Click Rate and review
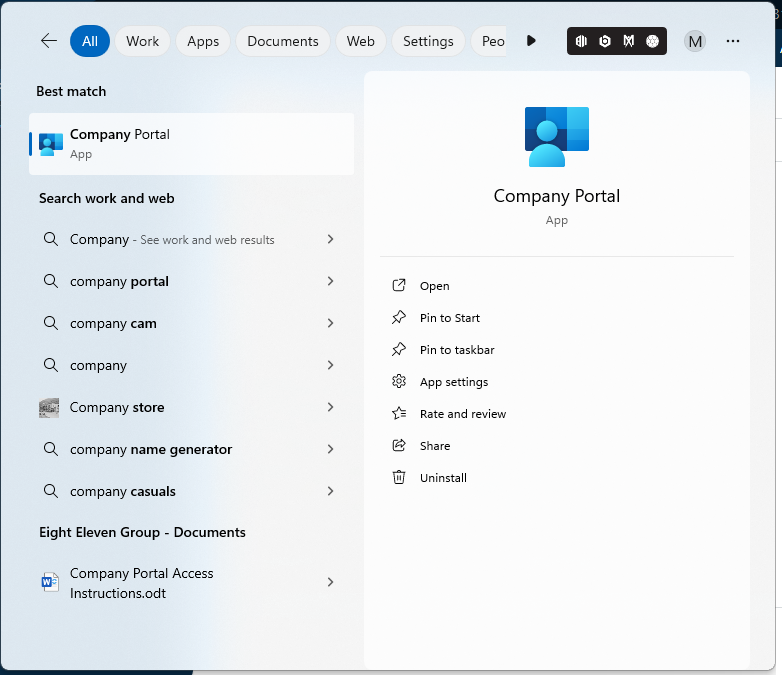The width and height of the screenshot is (782, 675). [463, 414]
